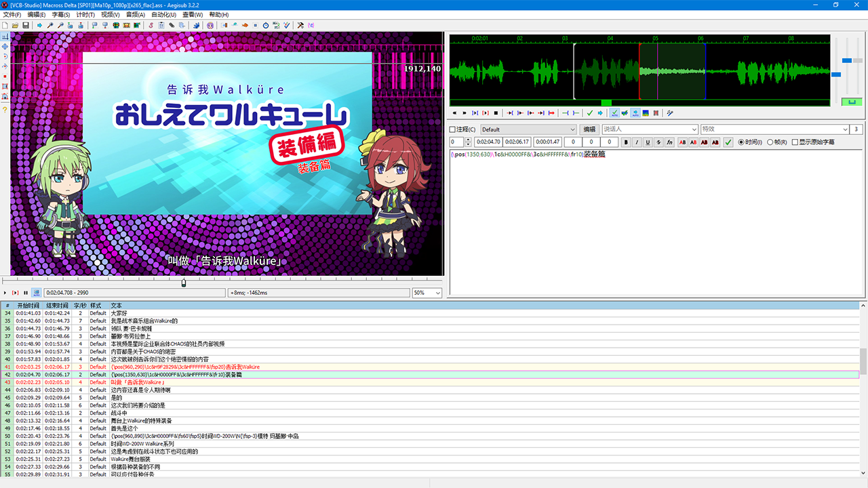The image size is (868, 488).
Task: Click Bold formatting button
Action: pyautogui.click(x=626, y=142)
